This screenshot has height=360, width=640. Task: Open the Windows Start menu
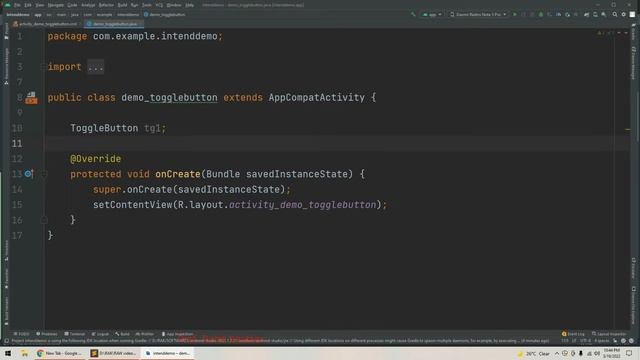tap(8, 353)
